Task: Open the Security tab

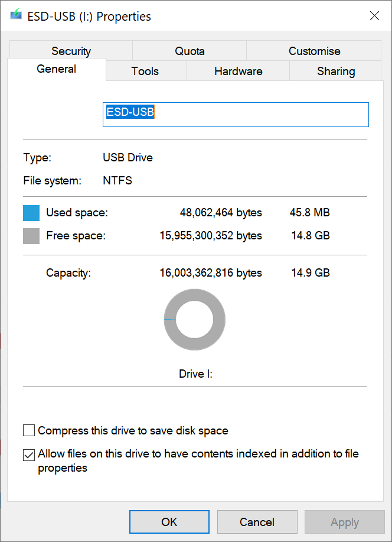Action: pyautogui.click(x=71, y=51)
